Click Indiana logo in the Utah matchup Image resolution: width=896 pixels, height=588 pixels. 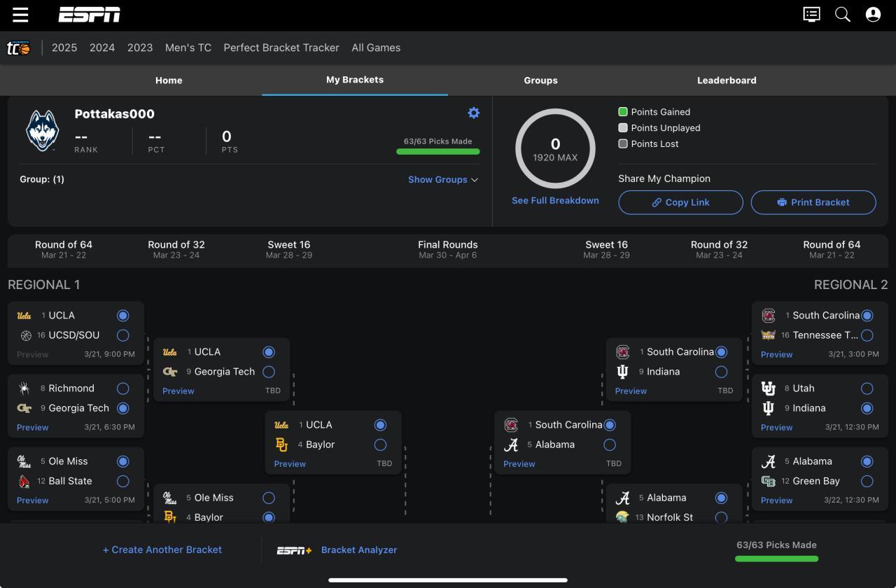tap(768, 408)
